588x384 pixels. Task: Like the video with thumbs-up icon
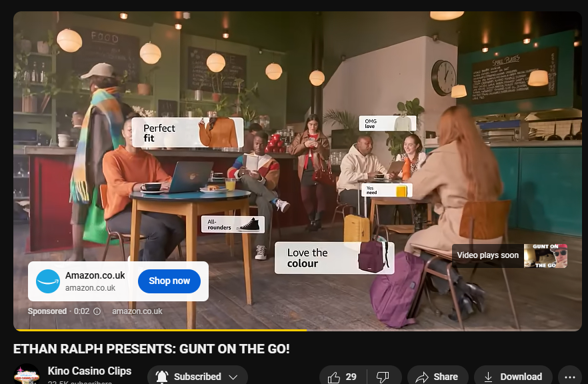(x=334, y=377)
